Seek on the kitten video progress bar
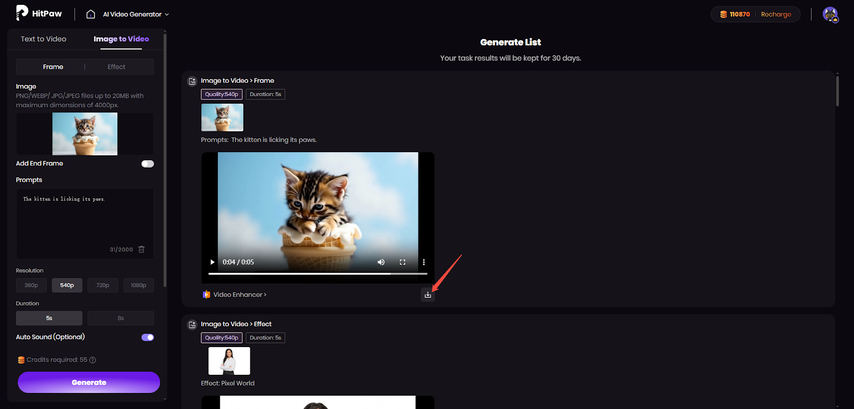The image size is (854, 409). pyautogui.click(x=318, y=274)
